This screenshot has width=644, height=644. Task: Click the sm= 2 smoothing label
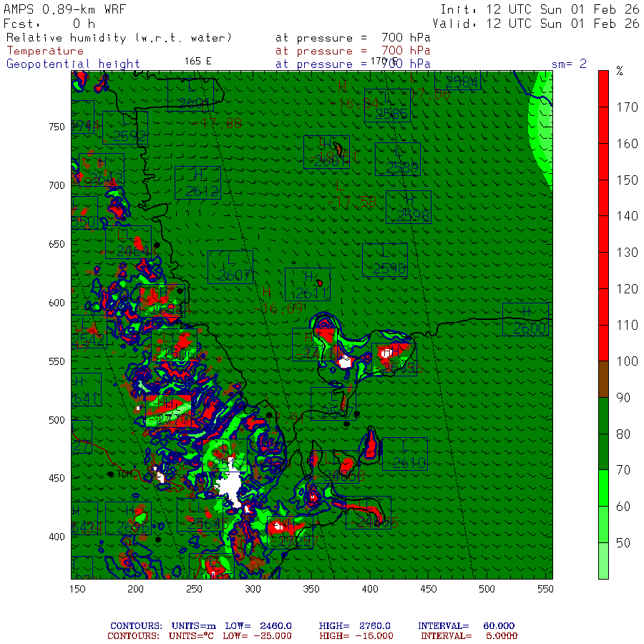click(x=569, y=64)
